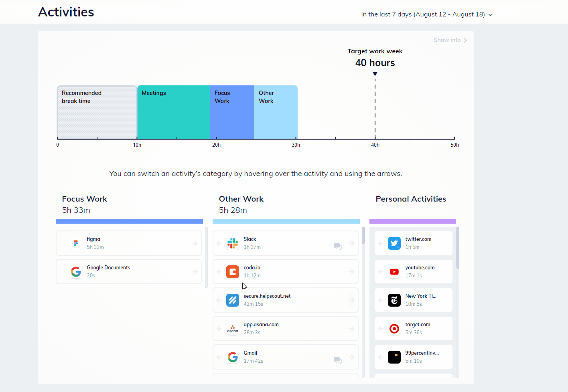Viewport: 568px width, 392px height.
Task: Move Slack to Focus Work via left arrow
Action: point(219,243)
